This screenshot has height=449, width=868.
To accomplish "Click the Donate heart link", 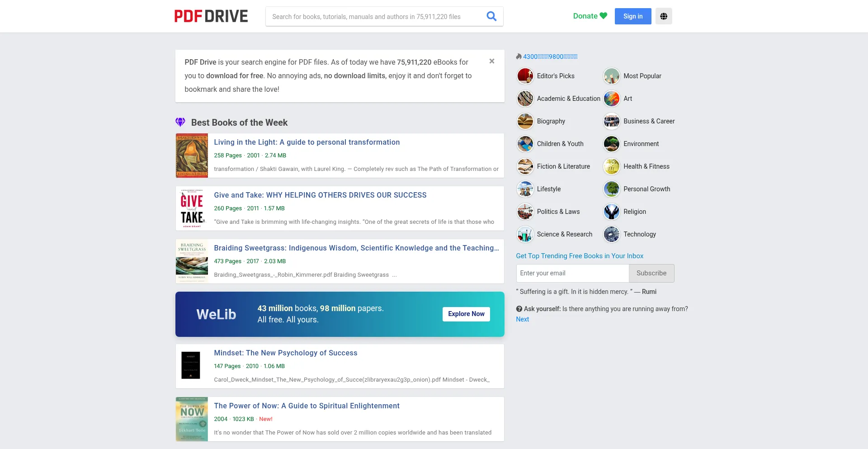I will (590, 16).
